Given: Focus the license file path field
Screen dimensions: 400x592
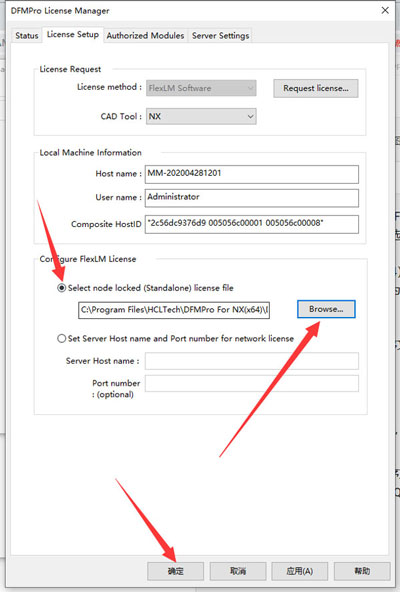Looking at the screenshot, I should (174, 310).
